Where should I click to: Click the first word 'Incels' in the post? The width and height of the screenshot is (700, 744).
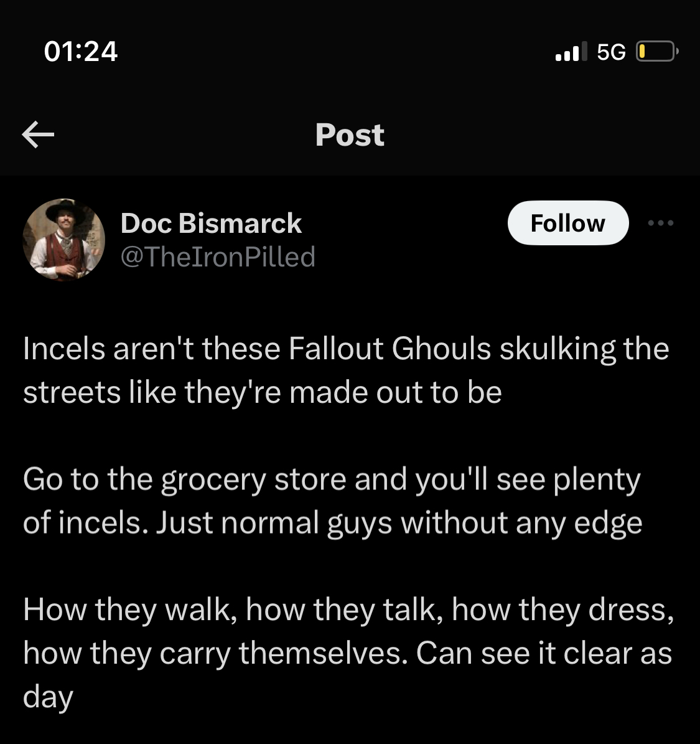(x=64, y=349)
